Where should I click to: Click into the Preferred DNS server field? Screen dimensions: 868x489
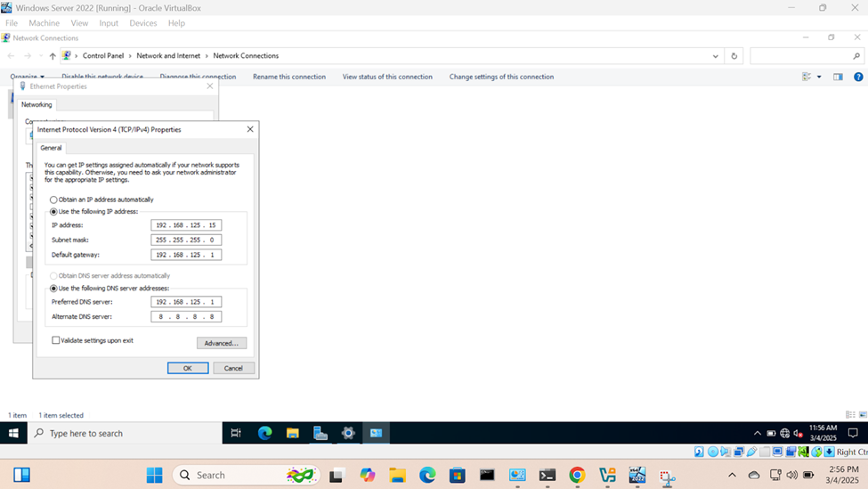[x=186, y=302]
